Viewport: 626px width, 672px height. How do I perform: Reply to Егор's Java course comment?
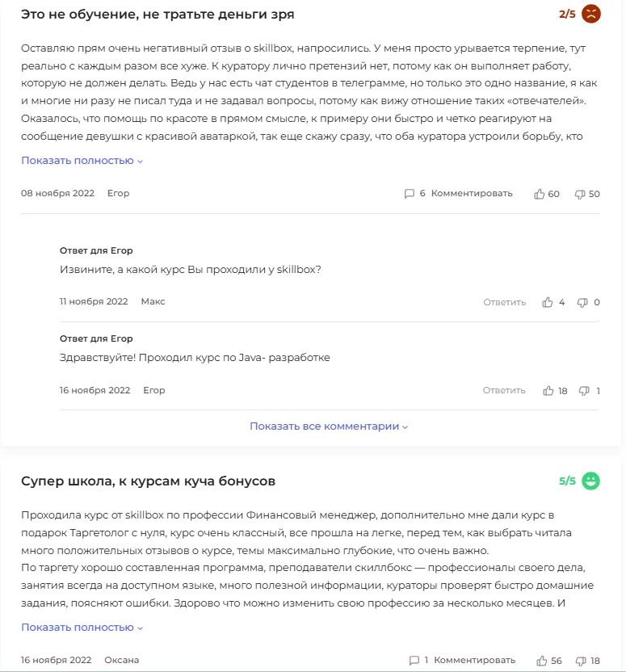pyautogui.click(x=504, y=391)
